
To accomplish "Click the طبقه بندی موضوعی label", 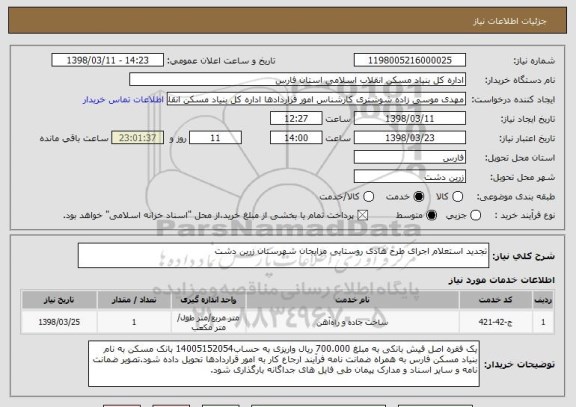I will tap(516, 197).
